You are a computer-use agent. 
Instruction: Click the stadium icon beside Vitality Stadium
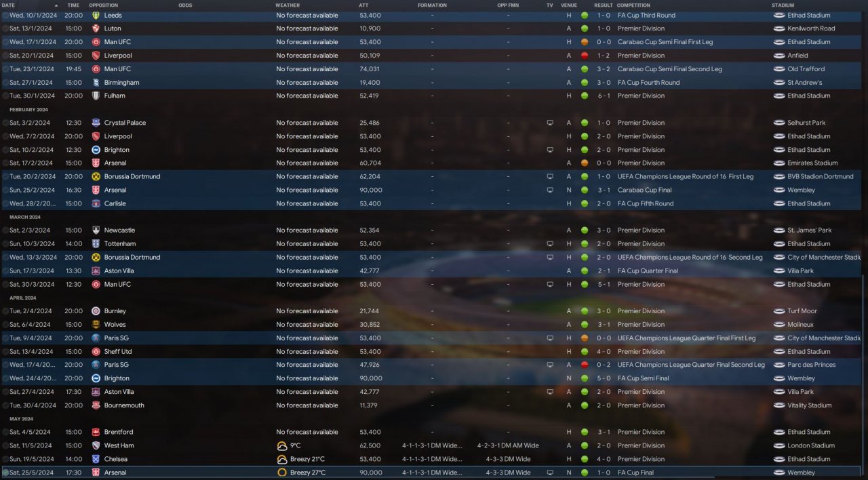point(779,405)
